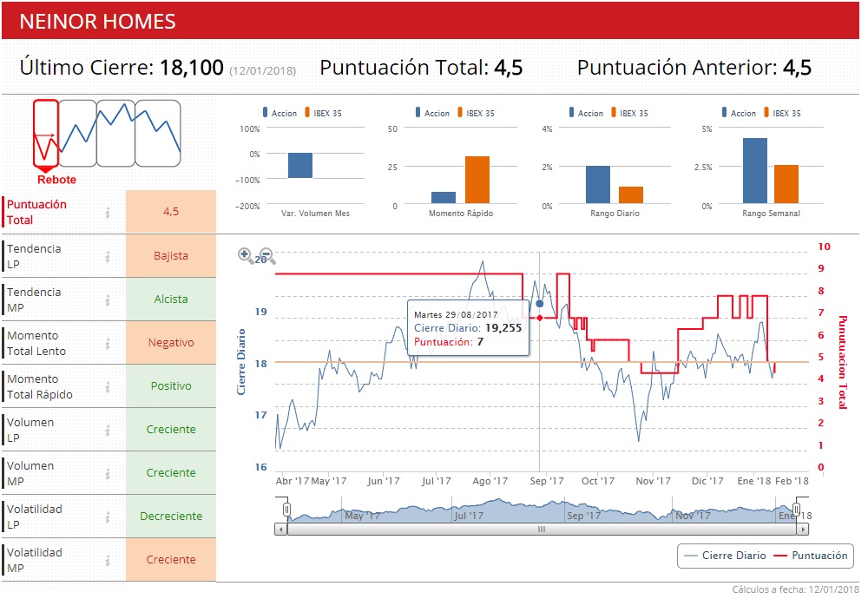Image resolution: width=868 pixels, height=599 pixels.
Task: Click the 4,5 Puntuación Total table cell
Action: (171, 212)
